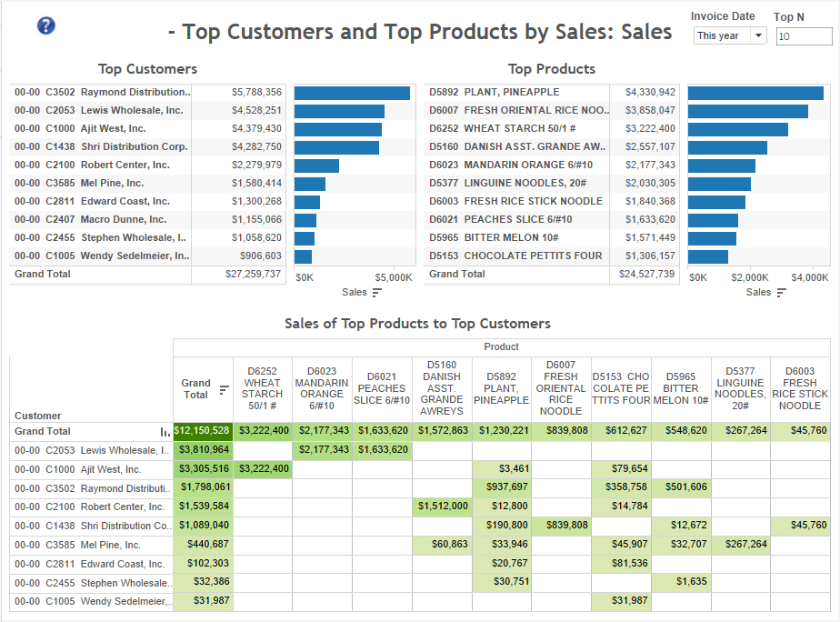The height and width of the screenshot is (622, 840).
Task: Click the blue help question mark icon
Action: (46, 25)
